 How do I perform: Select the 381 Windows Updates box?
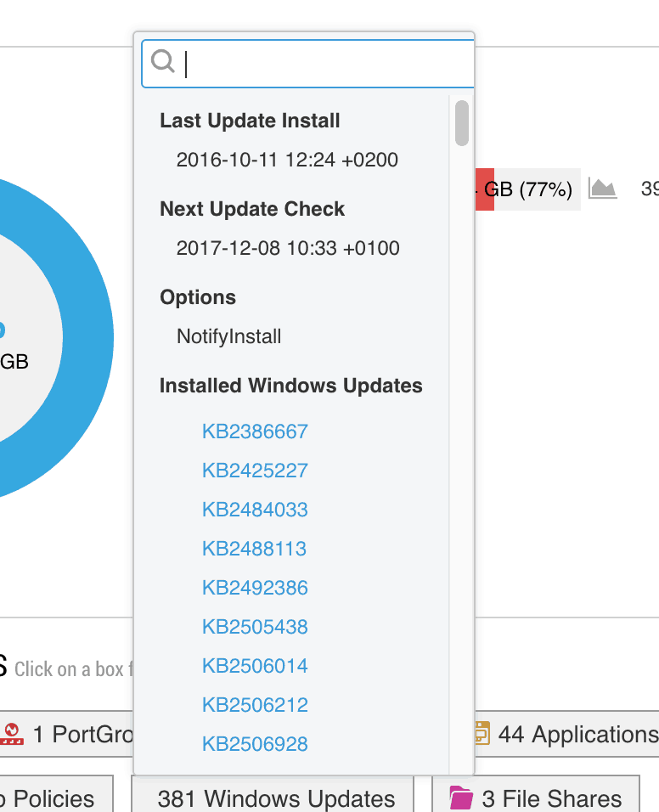(273, 794)
